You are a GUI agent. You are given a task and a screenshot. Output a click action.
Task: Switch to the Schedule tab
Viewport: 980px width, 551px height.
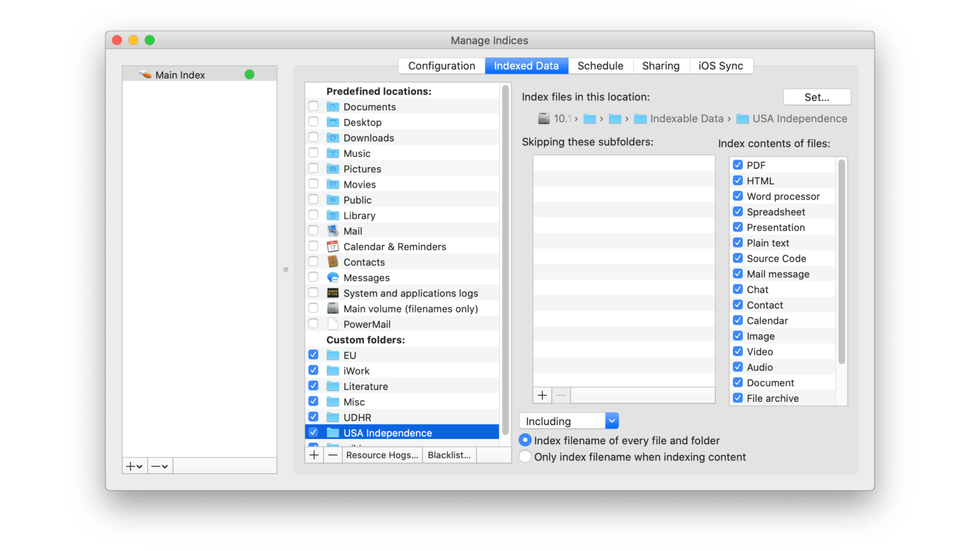click(x=600, y=66)
